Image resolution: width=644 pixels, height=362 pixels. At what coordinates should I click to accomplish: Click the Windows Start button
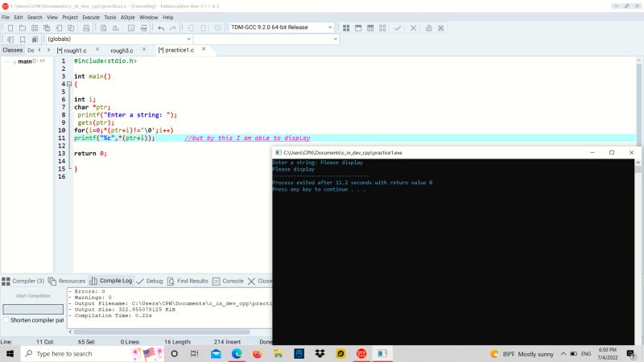10,353
